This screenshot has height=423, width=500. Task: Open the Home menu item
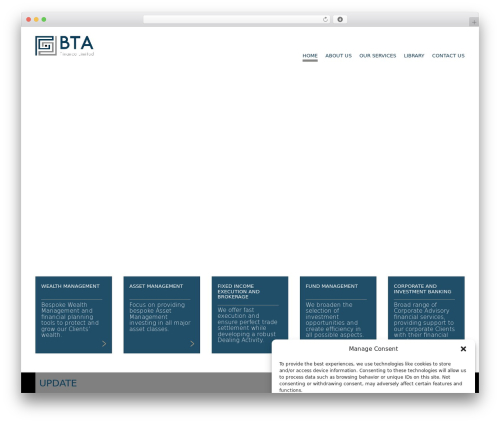tap(310, 56)
